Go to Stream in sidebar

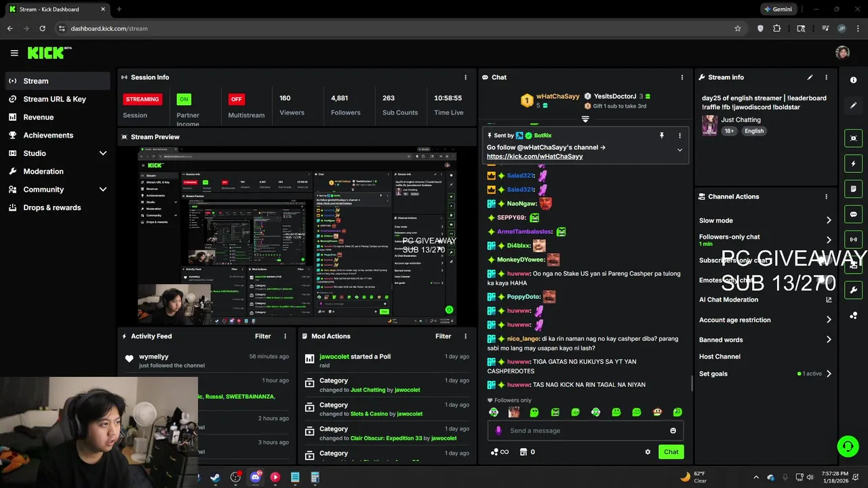pyautogui.click(x=57, y=81)
